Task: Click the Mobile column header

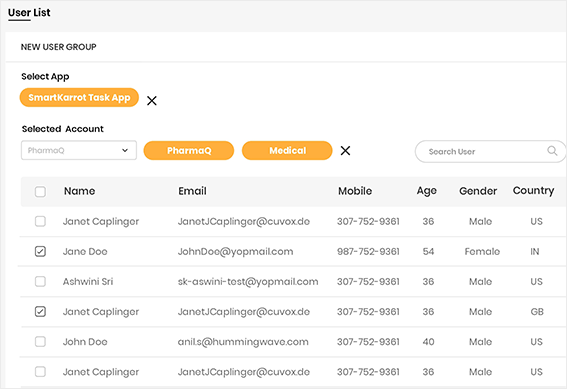Action: click(x=355, y=191)
